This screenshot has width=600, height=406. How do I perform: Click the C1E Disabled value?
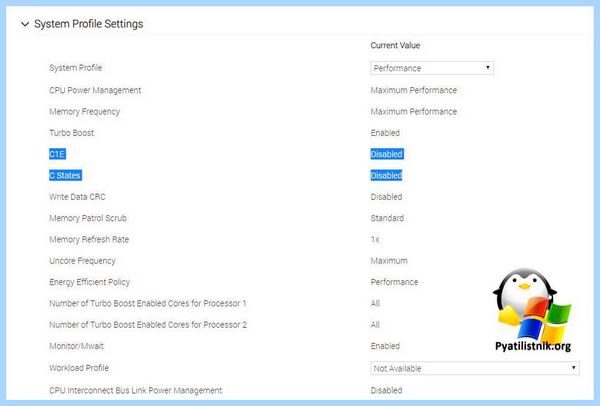pyautogui.click(x=386, y=154)
